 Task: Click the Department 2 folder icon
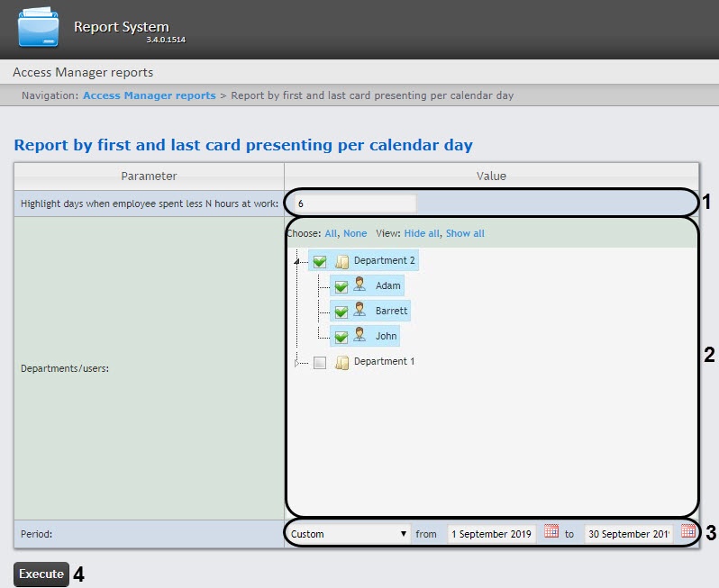tap(341, 261)
